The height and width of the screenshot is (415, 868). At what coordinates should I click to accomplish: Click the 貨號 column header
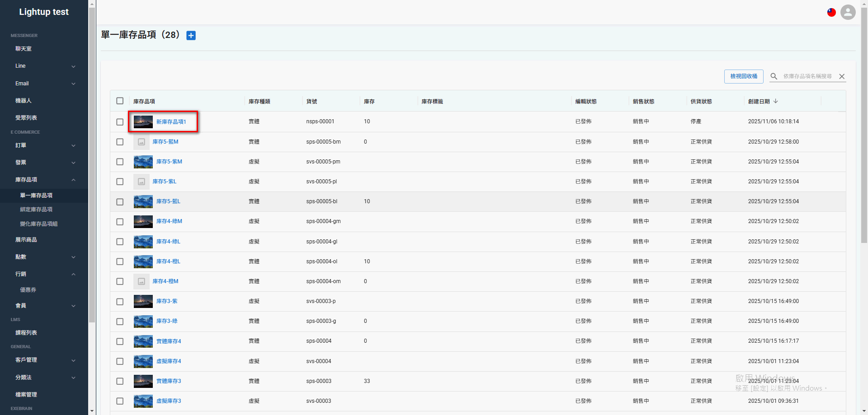click(311, 102)
